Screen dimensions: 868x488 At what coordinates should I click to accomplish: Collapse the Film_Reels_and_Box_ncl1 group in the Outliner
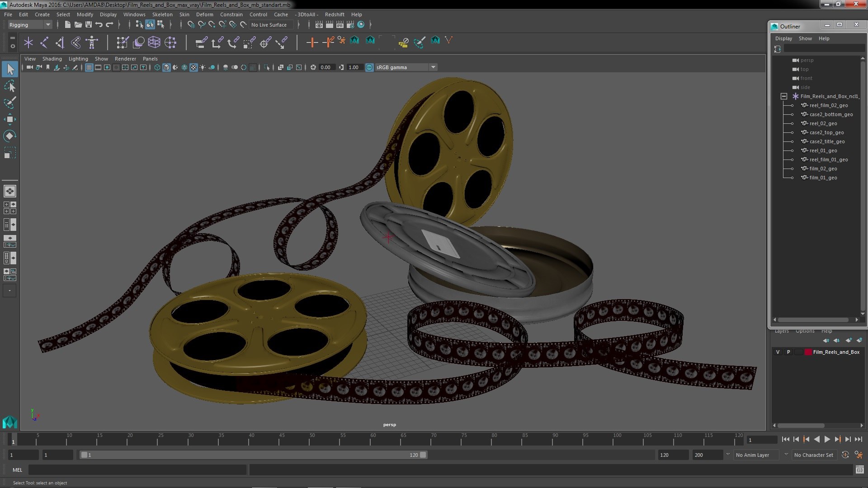pyautogui.click(x=784, y=96)
